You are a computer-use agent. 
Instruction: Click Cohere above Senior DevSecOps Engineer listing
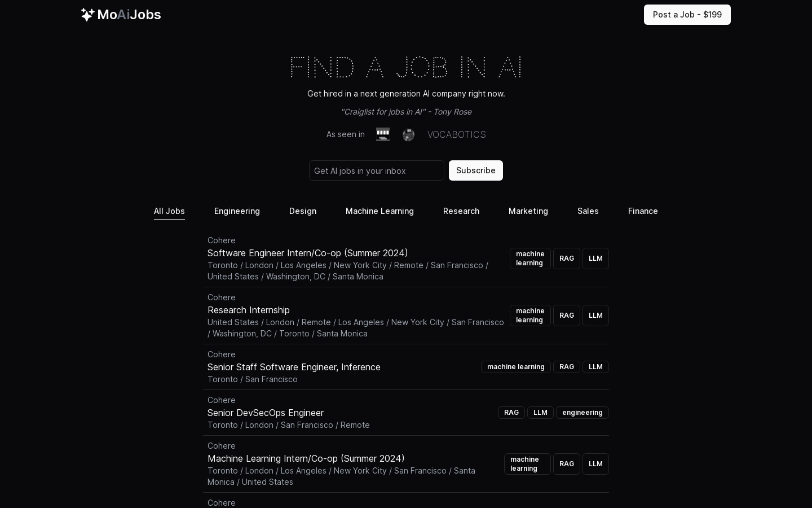tap(222, 400)
